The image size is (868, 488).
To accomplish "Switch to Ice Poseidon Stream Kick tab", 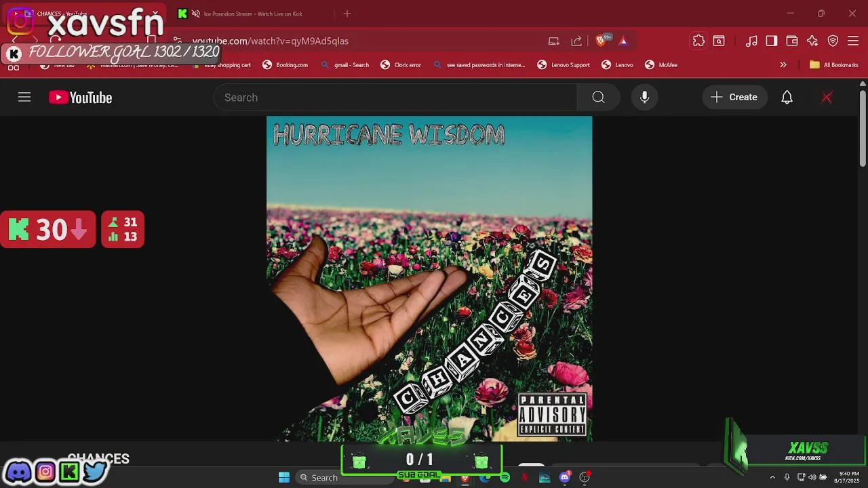I will click(251, 14).
